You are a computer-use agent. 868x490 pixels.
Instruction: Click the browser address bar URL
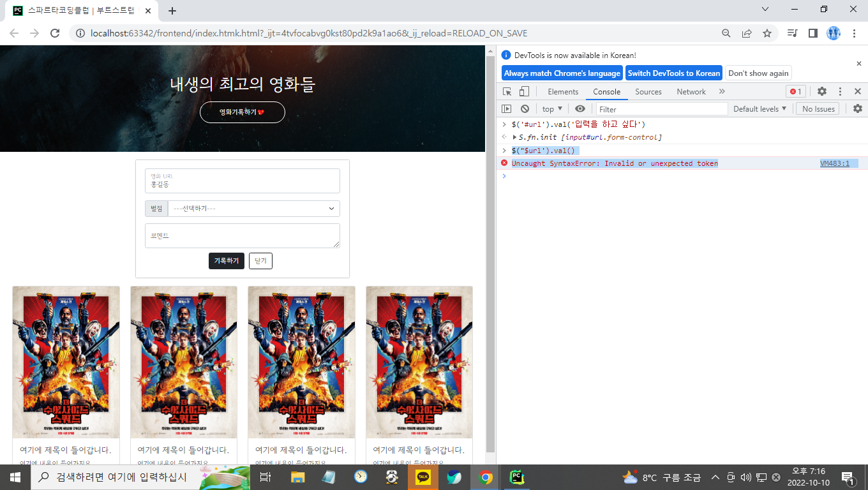pos(309,33)
